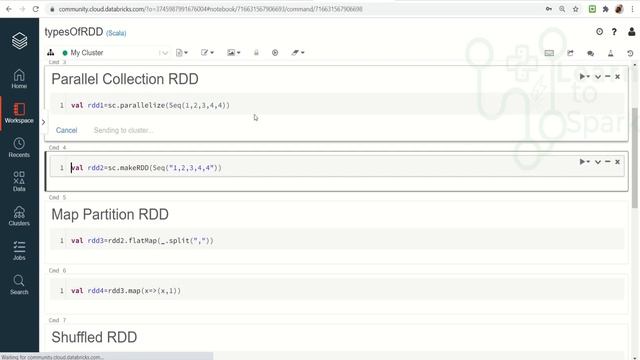Reload the browser page

pos(36,9)
